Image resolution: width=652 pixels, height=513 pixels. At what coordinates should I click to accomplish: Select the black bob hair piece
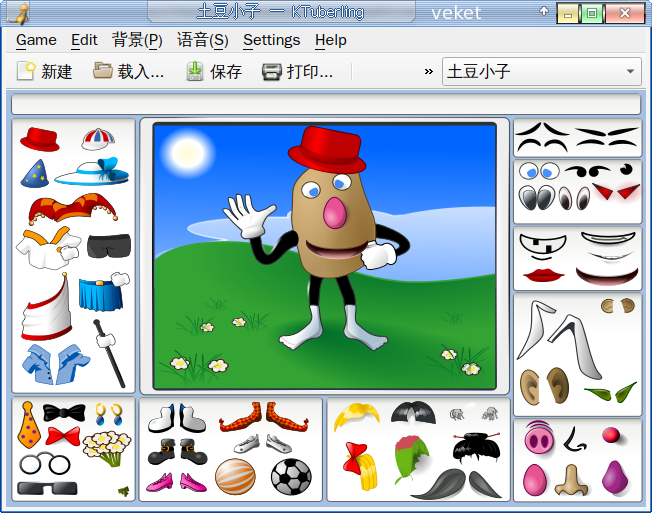pos(413,413)
